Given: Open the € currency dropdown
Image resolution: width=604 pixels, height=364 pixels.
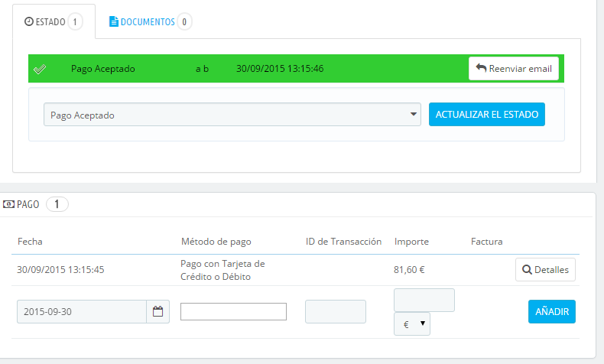Looking at the screenshot, I should (412, 324).
